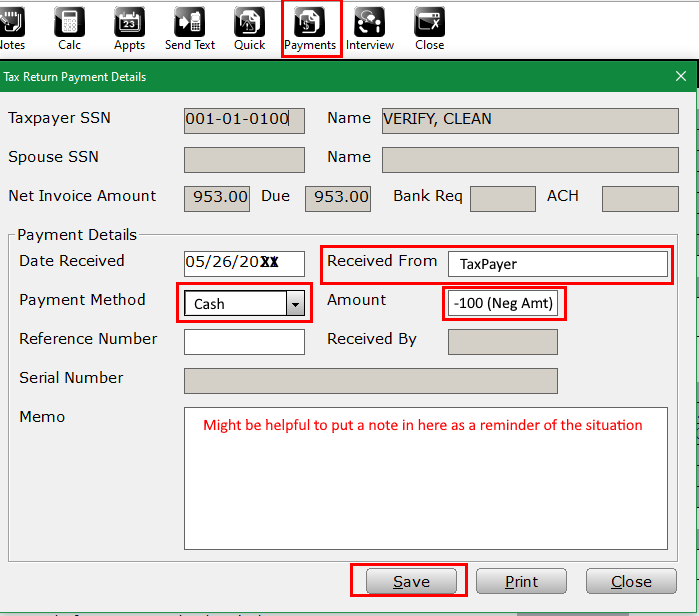Dismiss dialog with title bar X
Viewport: 699px width, 616px height.
click(x=681, y=76)
